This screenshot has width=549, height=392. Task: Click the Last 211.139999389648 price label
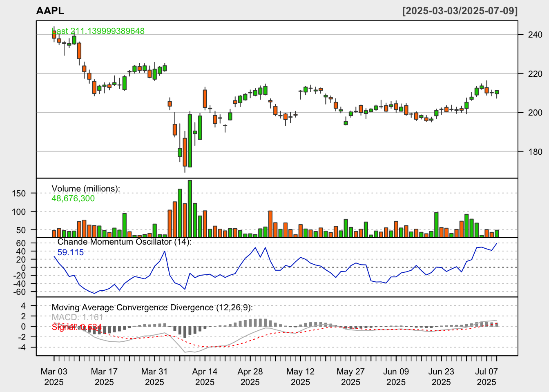[98, 31]
